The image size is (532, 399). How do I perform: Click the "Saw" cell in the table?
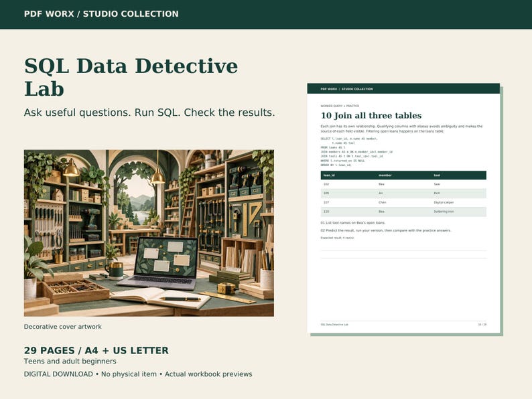[x=437, y=184]
